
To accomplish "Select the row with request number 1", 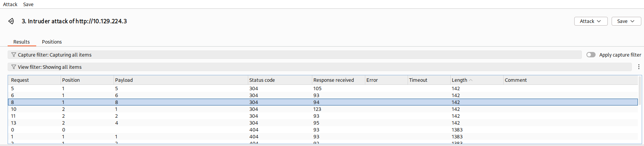I will click(323, 136).
